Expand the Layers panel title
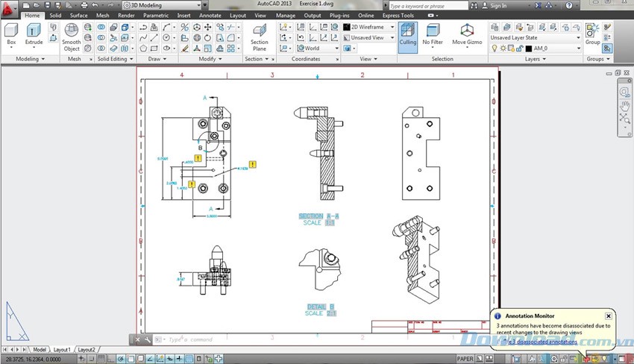The image size is (634, 364). [535, 59]
